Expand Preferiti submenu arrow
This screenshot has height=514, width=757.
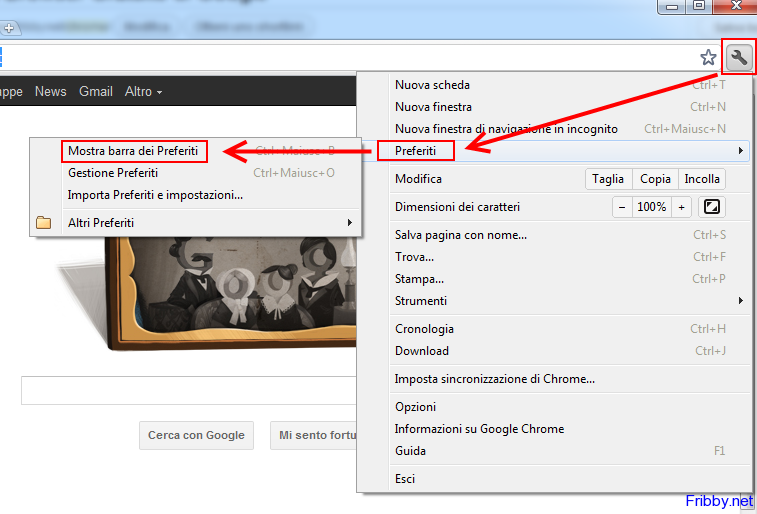(x=741, y=151)
